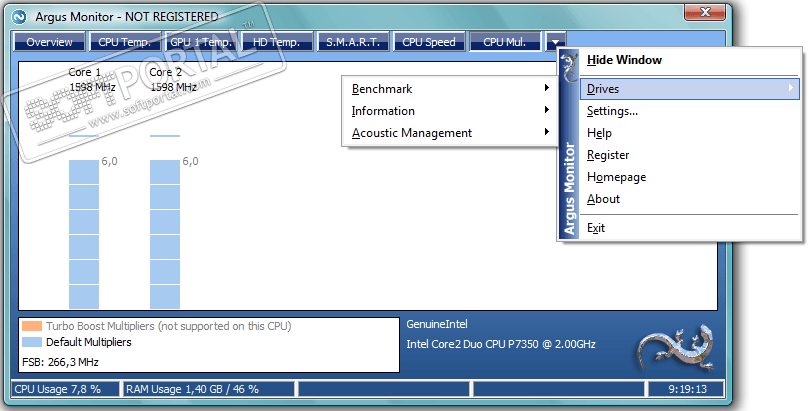
Task: Go to the CPU Speed tab
Action: point(429,42)
